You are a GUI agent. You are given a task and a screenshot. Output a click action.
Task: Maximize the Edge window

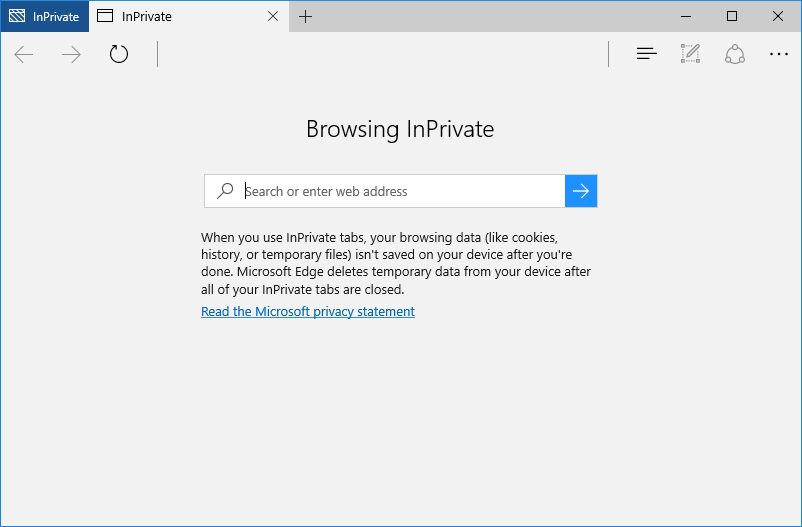(x=732, y=16)
